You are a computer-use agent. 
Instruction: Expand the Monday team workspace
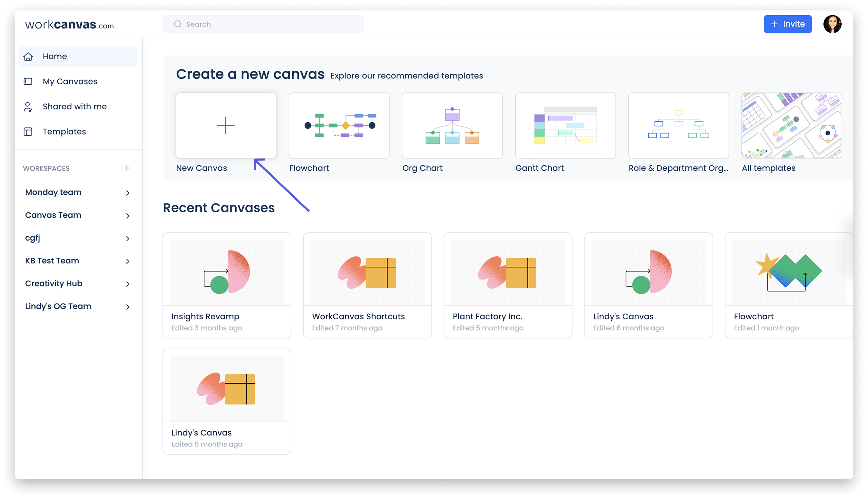click(128, 193)
